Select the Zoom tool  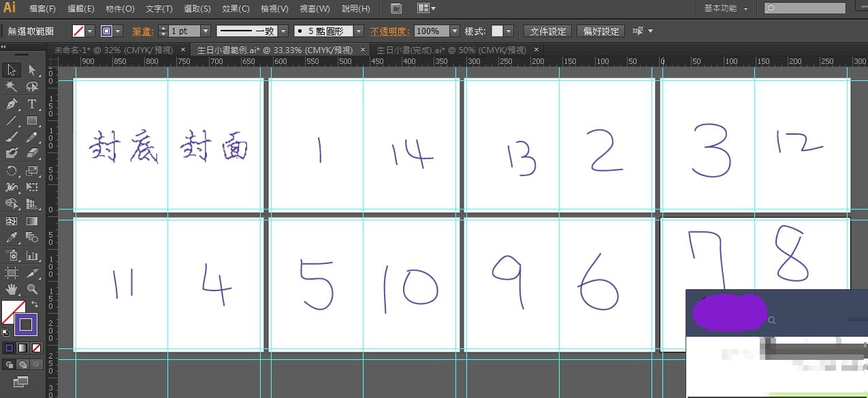point(32,290)
